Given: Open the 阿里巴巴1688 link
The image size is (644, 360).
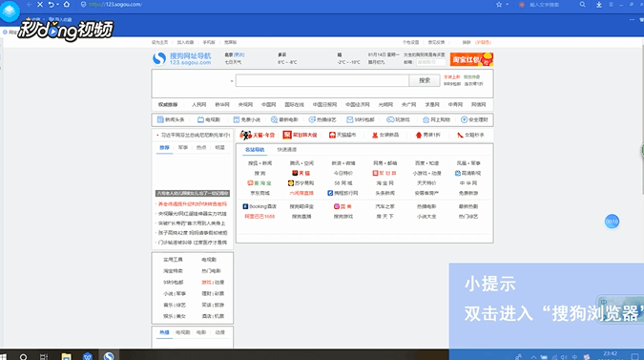Looking at the screenshot, I should (260, 216).
